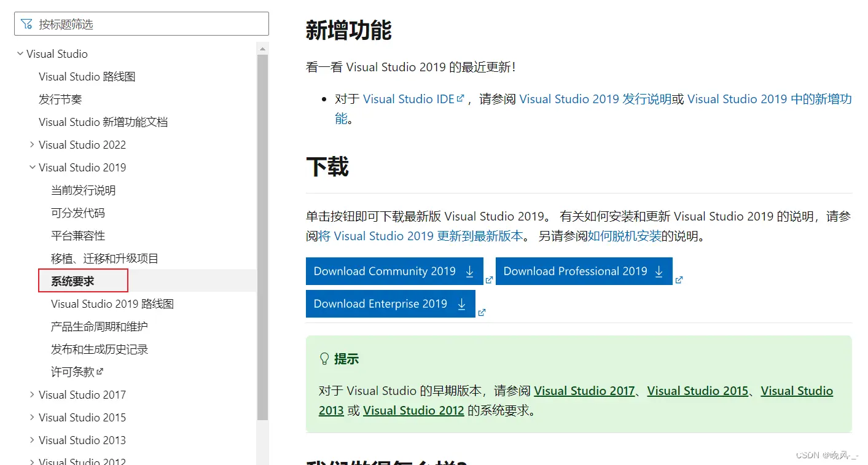Click the sidebar scrollbar up arrow
Screen dimensions: 868x465
(263, 49)
